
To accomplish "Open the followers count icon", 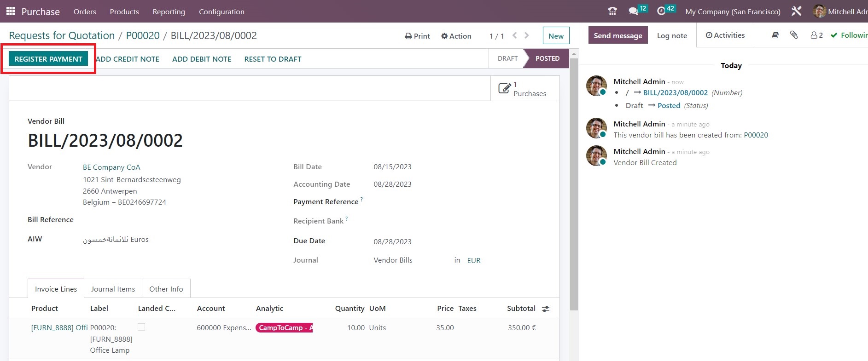I will pyautogui.click(x=816, y=35).
